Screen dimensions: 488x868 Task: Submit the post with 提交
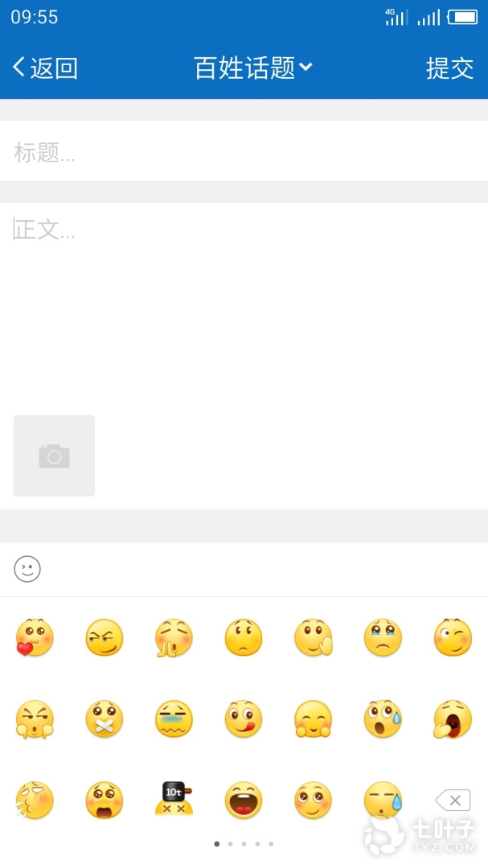(x=449, y=68)
